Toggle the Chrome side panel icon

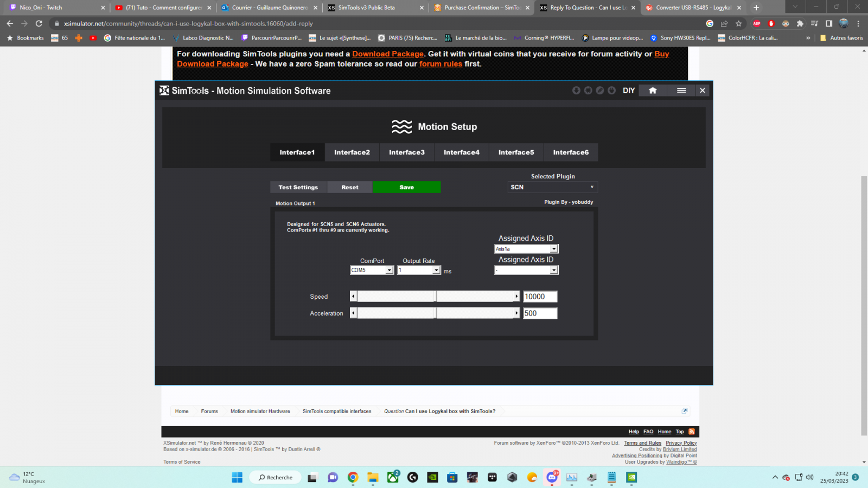click(x=829, y=23)
